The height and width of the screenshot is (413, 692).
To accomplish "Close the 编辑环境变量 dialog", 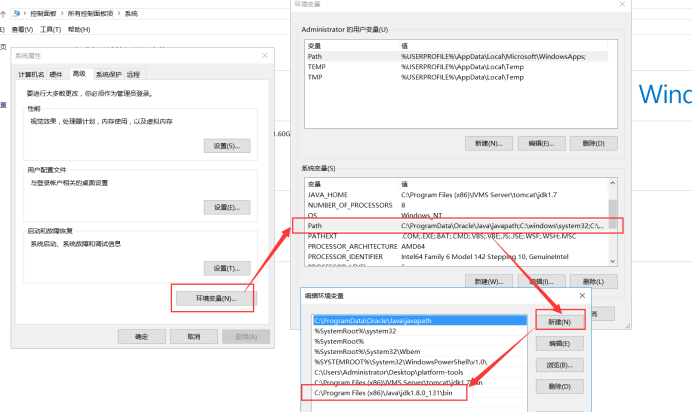I will coord(582,296).
